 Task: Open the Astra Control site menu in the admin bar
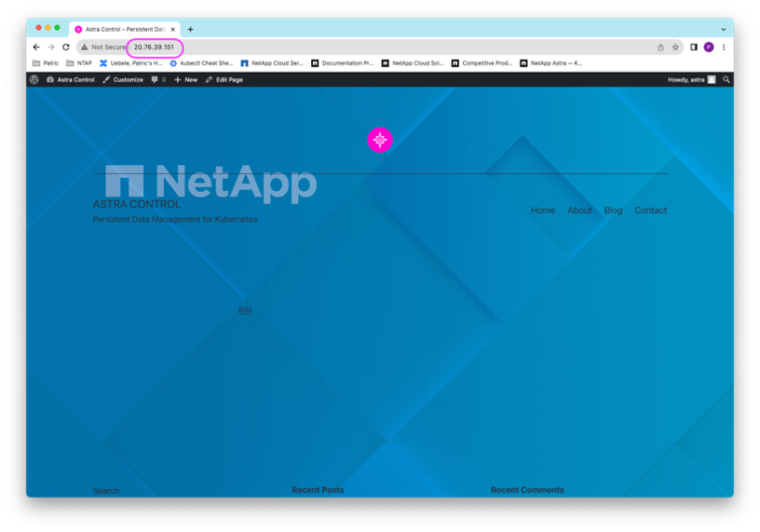[x=71, y=79]
